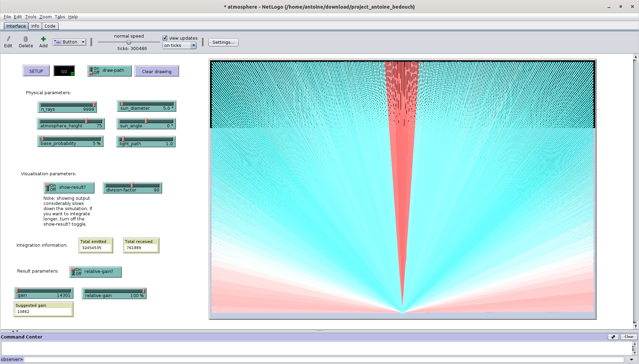Click the observer command input field
Image resolution: width=639 pixels, height=364 pixels.
(324, 360)
